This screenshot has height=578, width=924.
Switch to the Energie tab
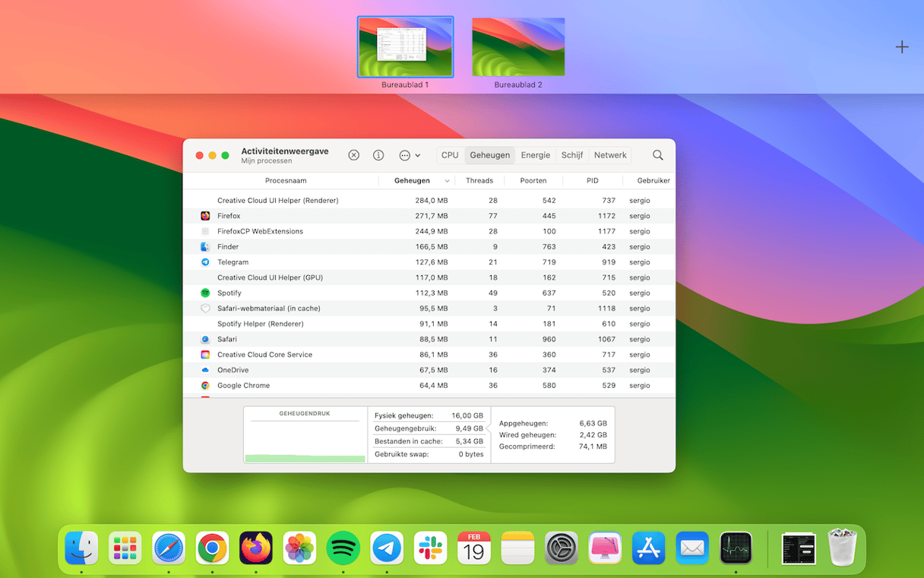tap(535, 155)
